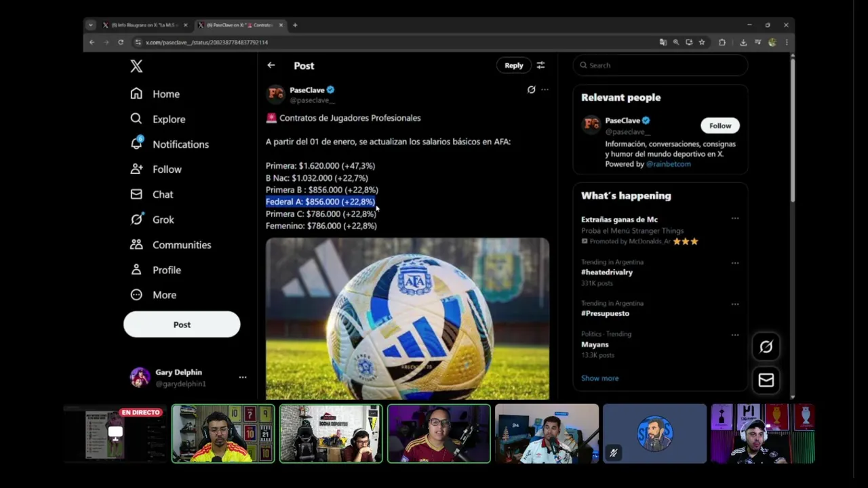868x488 pixels.
Task: Open Gary Delphin account options menu
Action: [x=242, y=377]
